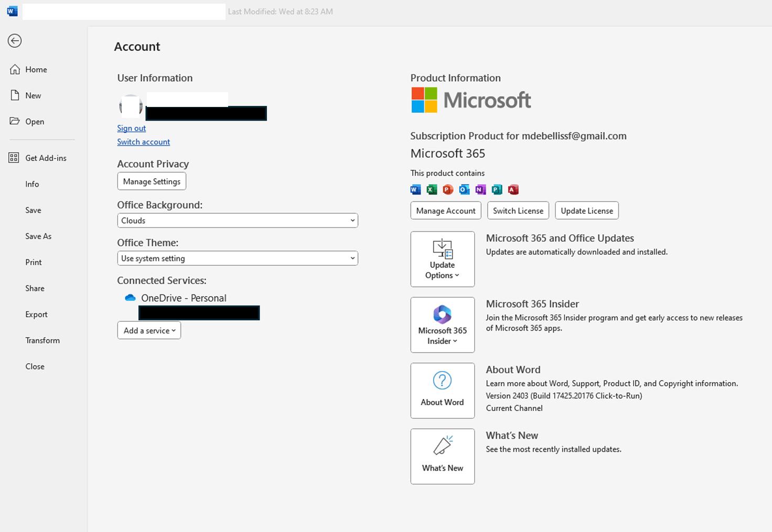This screenshot has width=772, height=532.
Task: Click the Home icon in sidebar
Action: [x=15, y=69]
